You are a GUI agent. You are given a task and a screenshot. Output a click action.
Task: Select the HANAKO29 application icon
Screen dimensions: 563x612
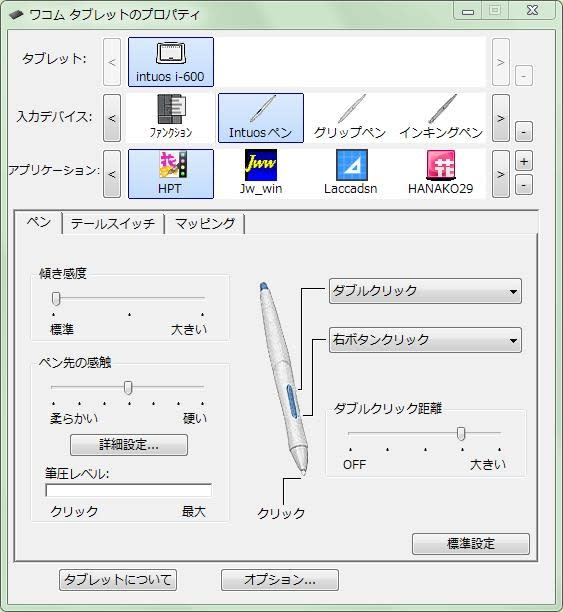[440, 173]
